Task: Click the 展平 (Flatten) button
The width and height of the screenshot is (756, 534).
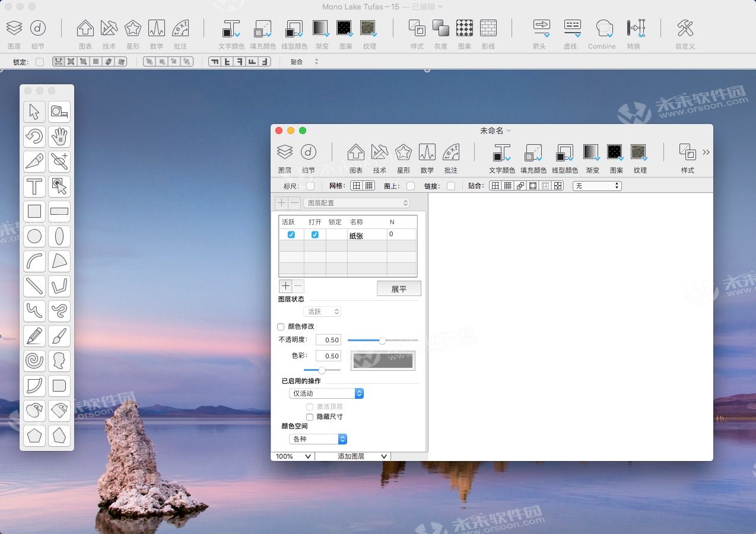Action: click(399, 288)
